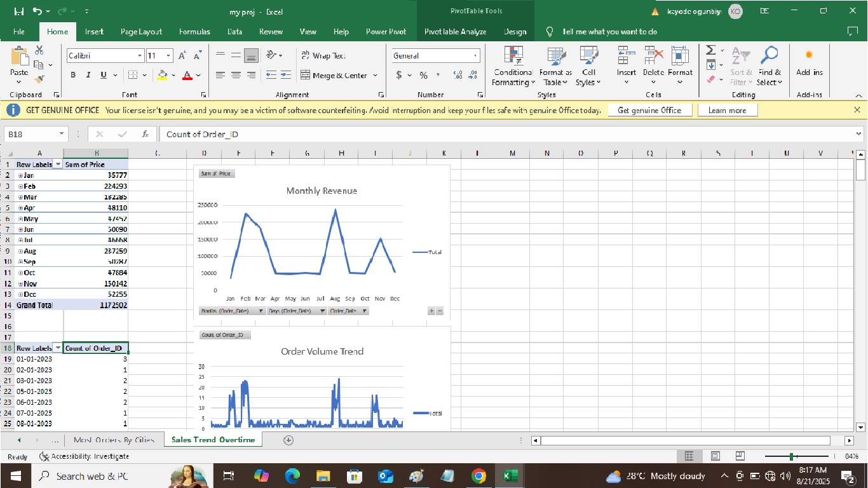Open the Row Labels filter dropdown
This screenshot has height=488, width=868.
click(57, 164)
